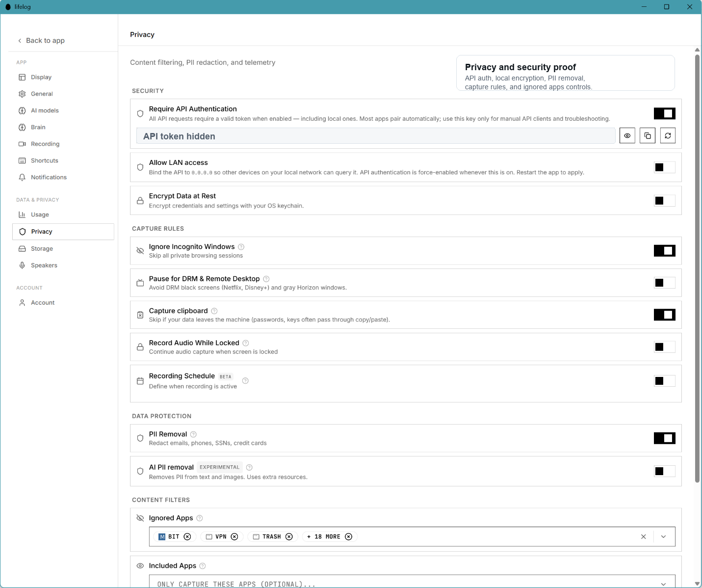This screenshot has width=702, height=588.
Task: Go back to app
Action: (x=41, y=40)
